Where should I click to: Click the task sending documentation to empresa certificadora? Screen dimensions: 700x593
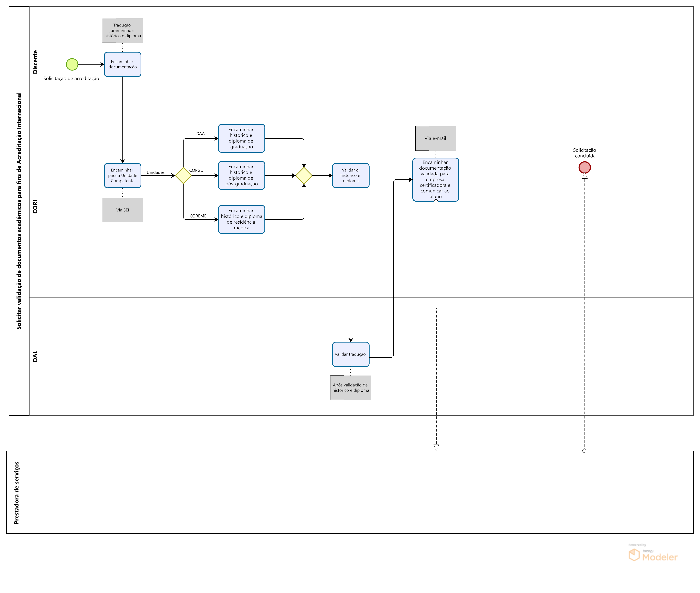[435, 180]
